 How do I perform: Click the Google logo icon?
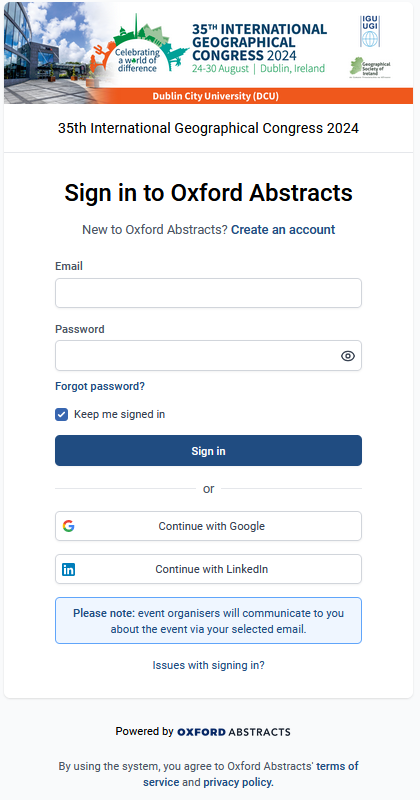point(68,526)
